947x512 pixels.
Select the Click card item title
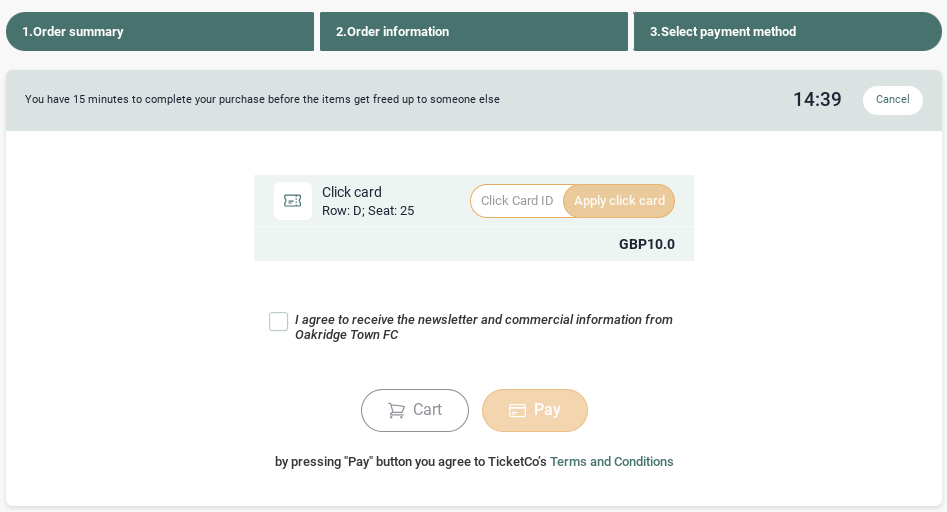(x=352, y=192)
